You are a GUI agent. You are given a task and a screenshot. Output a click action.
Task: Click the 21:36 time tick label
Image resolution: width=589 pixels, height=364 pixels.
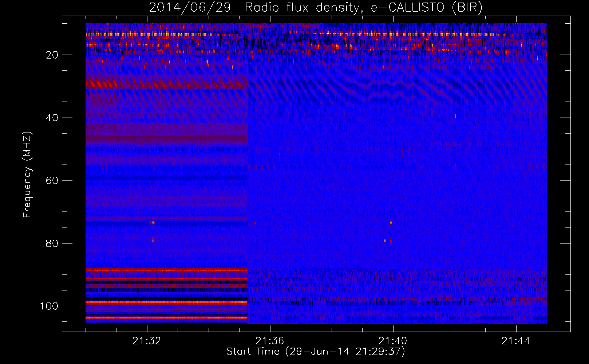click(270, 341)
